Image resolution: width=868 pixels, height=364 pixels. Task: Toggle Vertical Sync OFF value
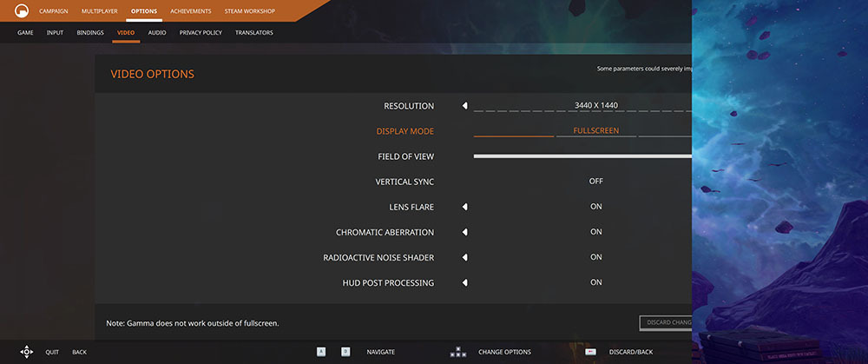pos(596,182)
